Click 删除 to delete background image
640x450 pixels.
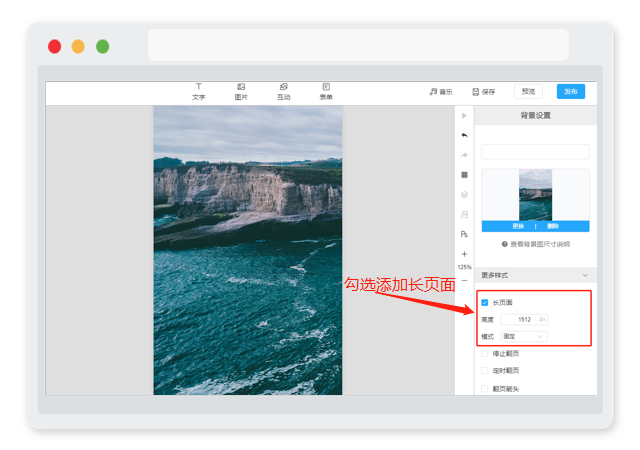click(553, 226)
